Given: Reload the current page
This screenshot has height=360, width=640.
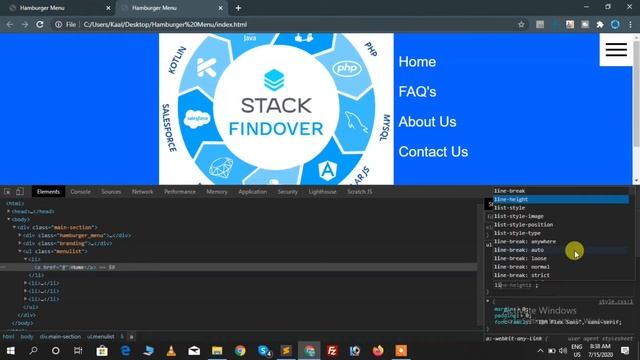Looking at the screenshot, I should [x=40, y=24].
